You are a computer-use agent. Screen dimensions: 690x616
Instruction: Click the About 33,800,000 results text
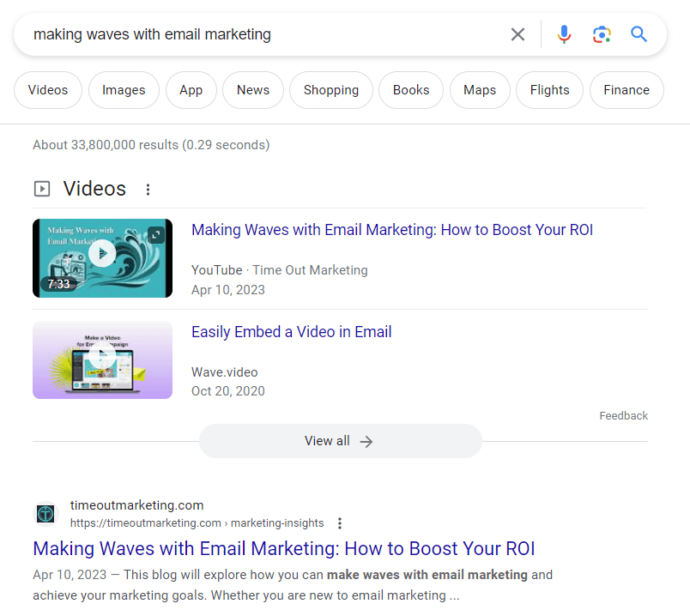click(151, 145)
